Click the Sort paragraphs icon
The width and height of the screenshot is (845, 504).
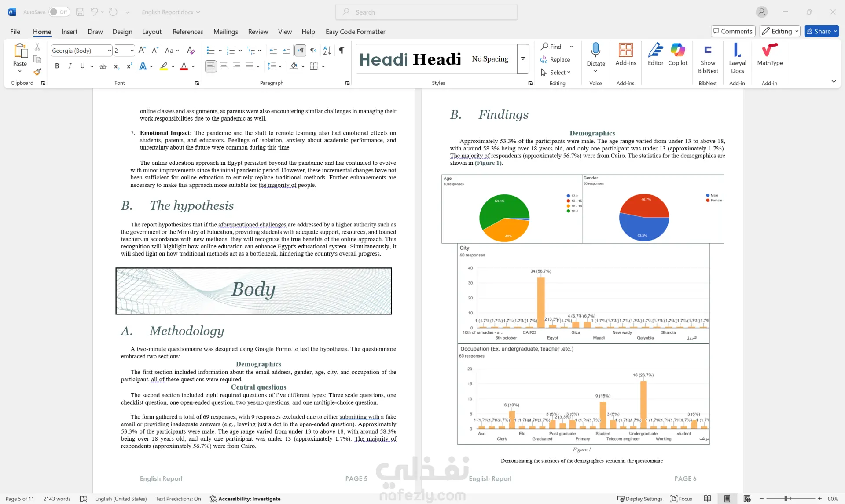coord(327,51)
